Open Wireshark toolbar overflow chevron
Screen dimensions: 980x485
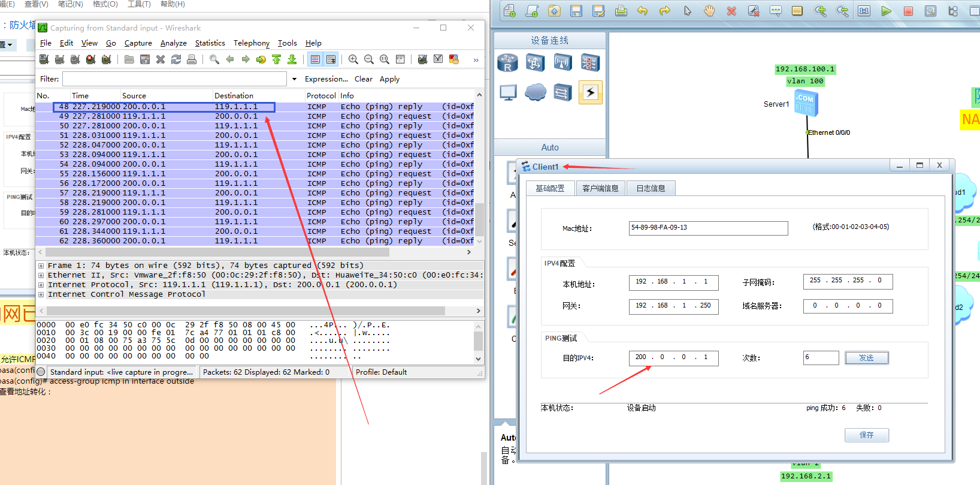tap(476, 60)
